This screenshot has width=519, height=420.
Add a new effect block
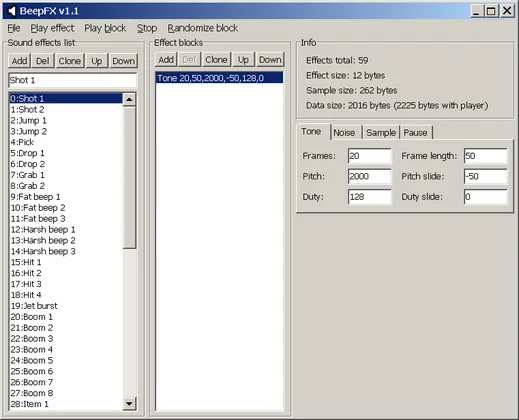(166, 60)
